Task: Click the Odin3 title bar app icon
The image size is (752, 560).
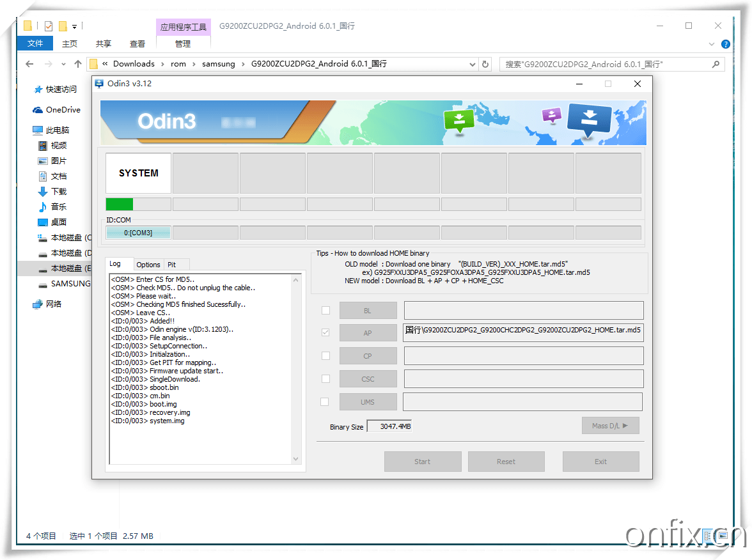Action: pos(99,84)
